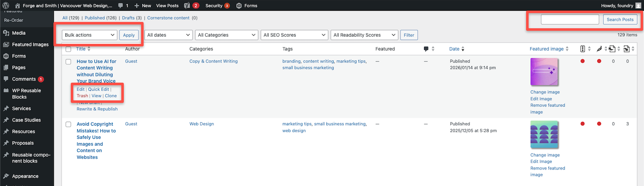This screenshot has height=186, width=644.
Task: Open the WordPress logo menu
Action: (x=6, y=5)
